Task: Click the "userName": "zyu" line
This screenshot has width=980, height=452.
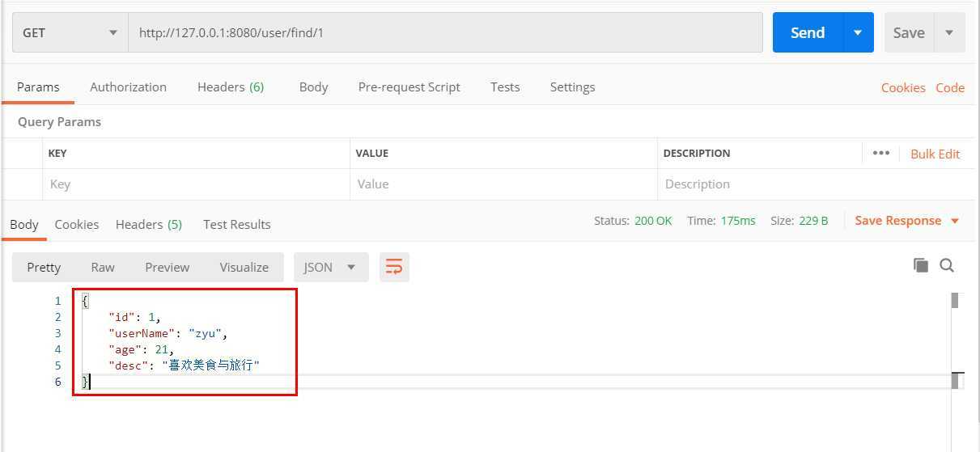Action: coord(169,333)
